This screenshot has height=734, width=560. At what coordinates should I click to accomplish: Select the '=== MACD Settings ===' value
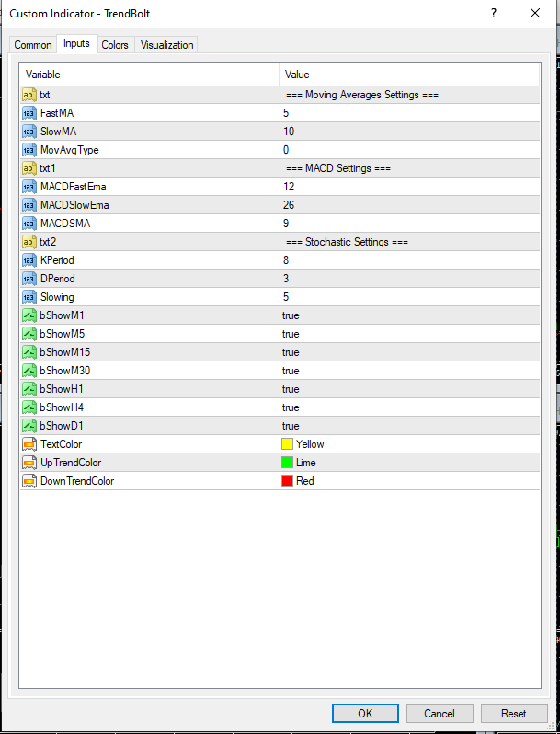coord(338,168)
